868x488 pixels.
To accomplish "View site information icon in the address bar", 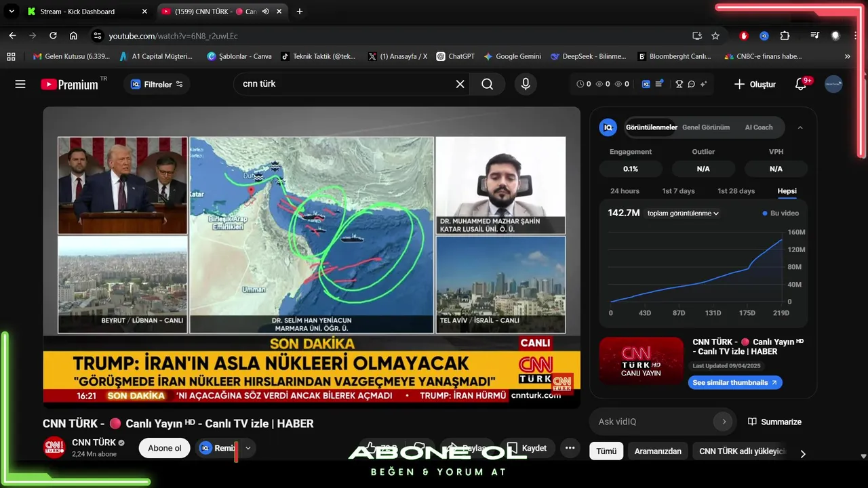I will tap(98, 35).
